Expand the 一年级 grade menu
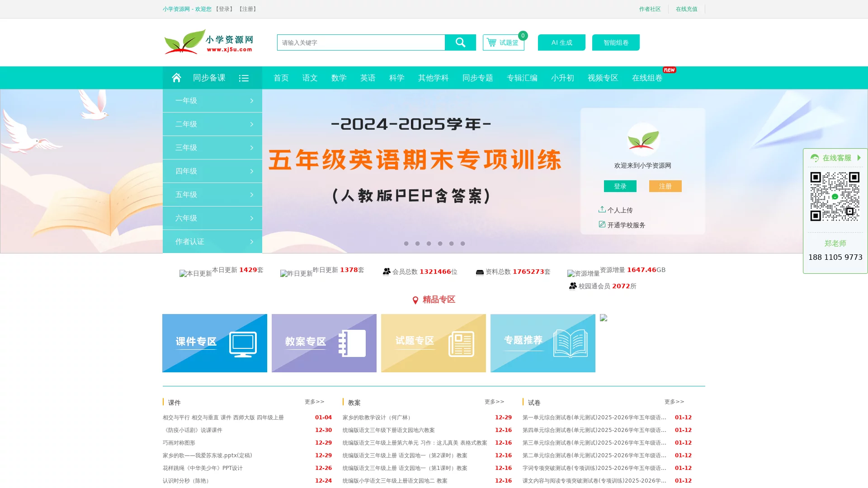This screenshot has width=868, height=488. 212,100
